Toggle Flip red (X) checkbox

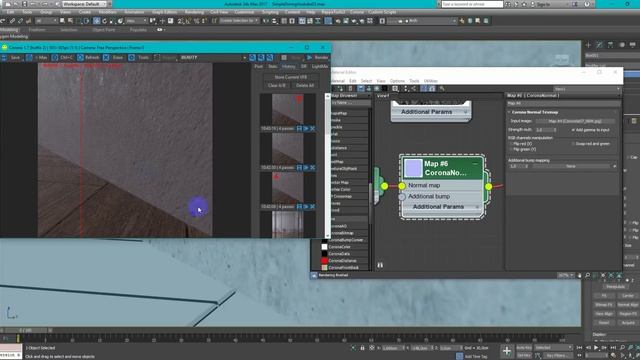[x=511, y=144]
